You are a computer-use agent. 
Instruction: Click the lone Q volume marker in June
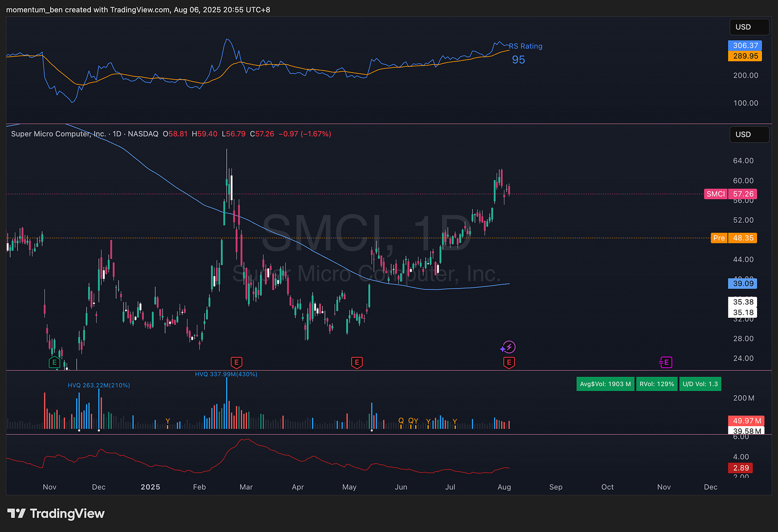click(x=401, y=421)
